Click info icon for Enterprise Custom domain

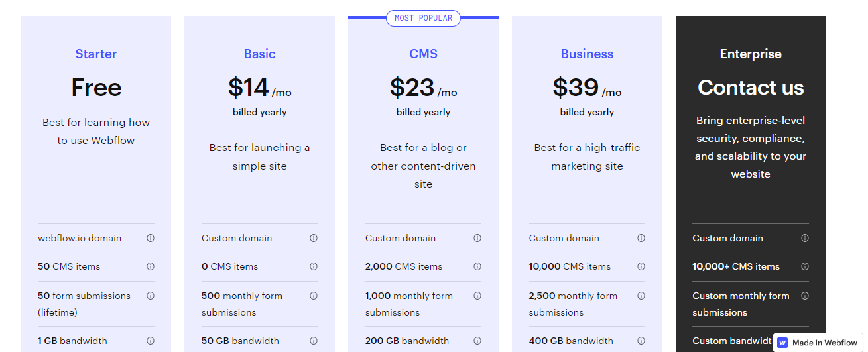pos(805,238)
